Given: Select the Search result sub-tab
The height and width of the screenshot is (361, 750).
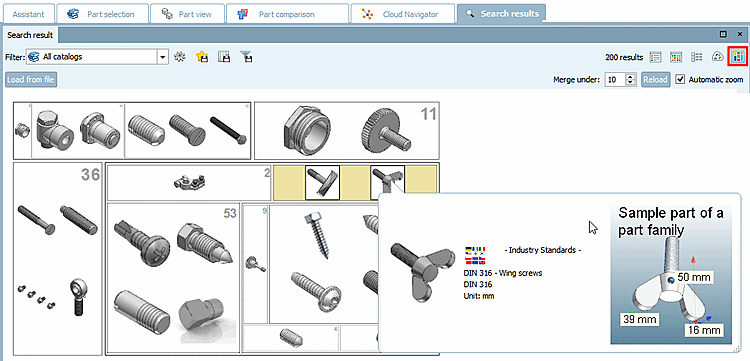Looking at the screenshot, I should 30,35.
